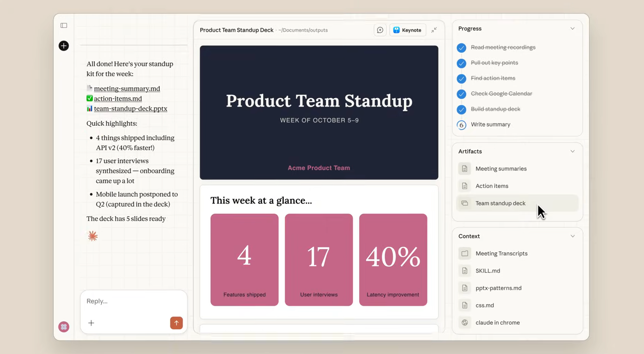Toggle the Build standup deck checkmark
Image resolution: width=644 pixels, height=354 pixels.
click(x=461, y=109)
